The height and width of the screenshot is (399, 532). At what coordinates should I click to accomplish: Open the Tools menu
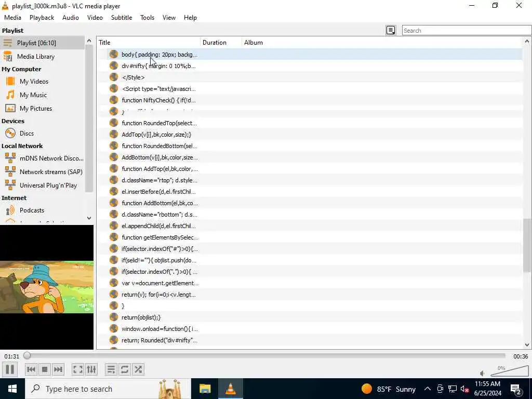pos(147,18)
